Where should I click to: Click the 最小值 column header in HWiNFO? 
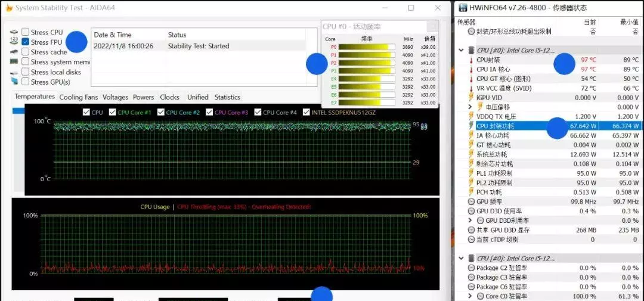(x=629, y=22)
